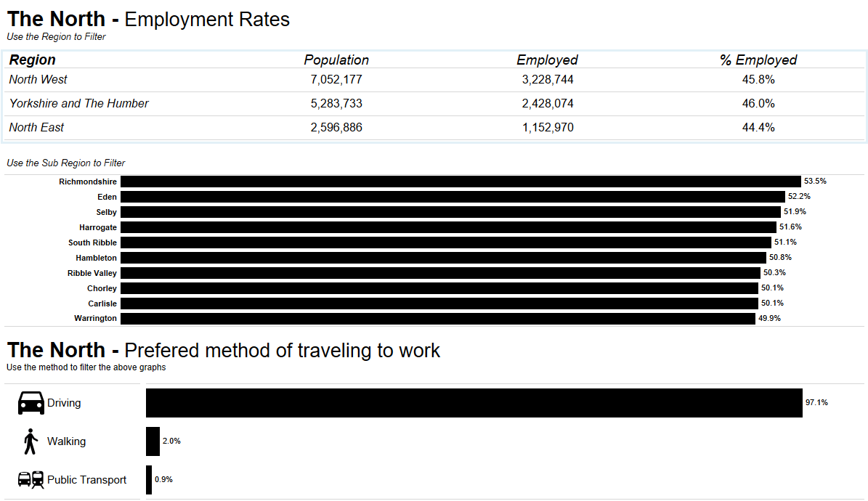Select the Carlisle sub region label
Screen dimensions: 868x501
click(x=102, y=304)
